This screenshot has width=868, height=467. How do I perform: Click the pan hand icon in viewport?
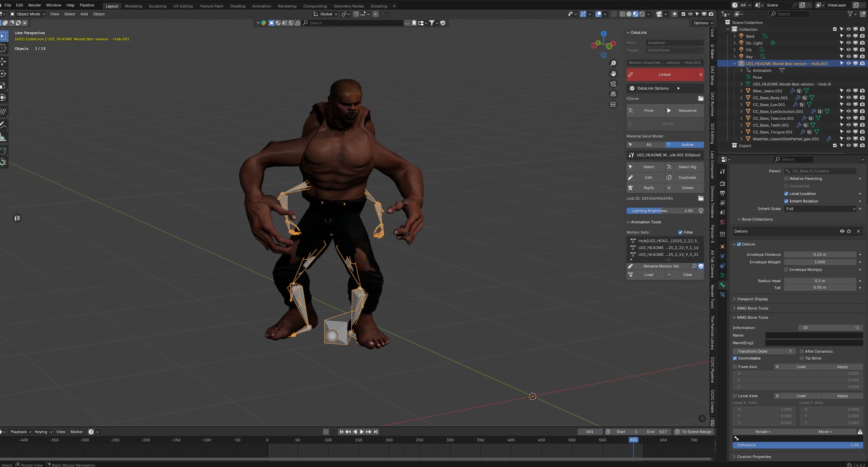[x=613, y=74]
